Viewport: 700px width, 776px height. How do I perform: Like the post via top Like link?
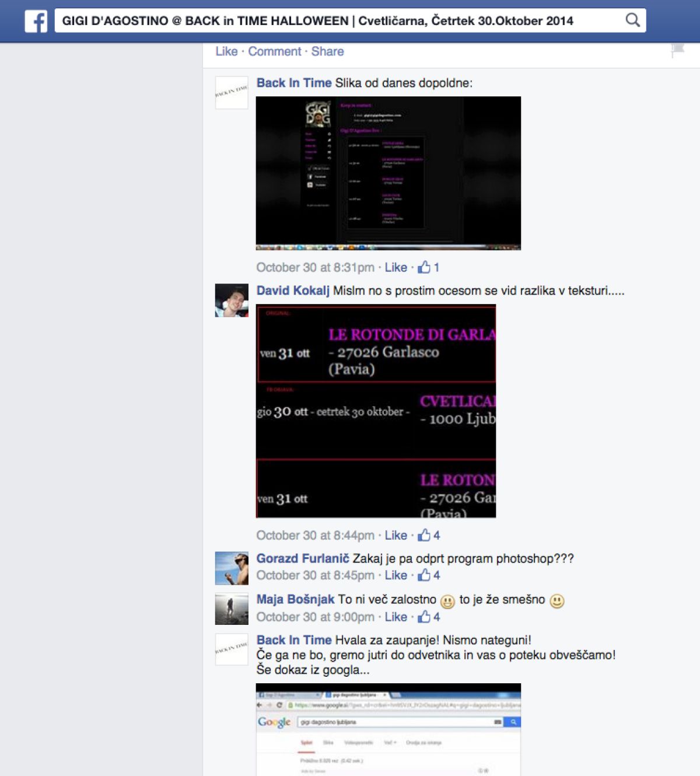pos(226,51)
